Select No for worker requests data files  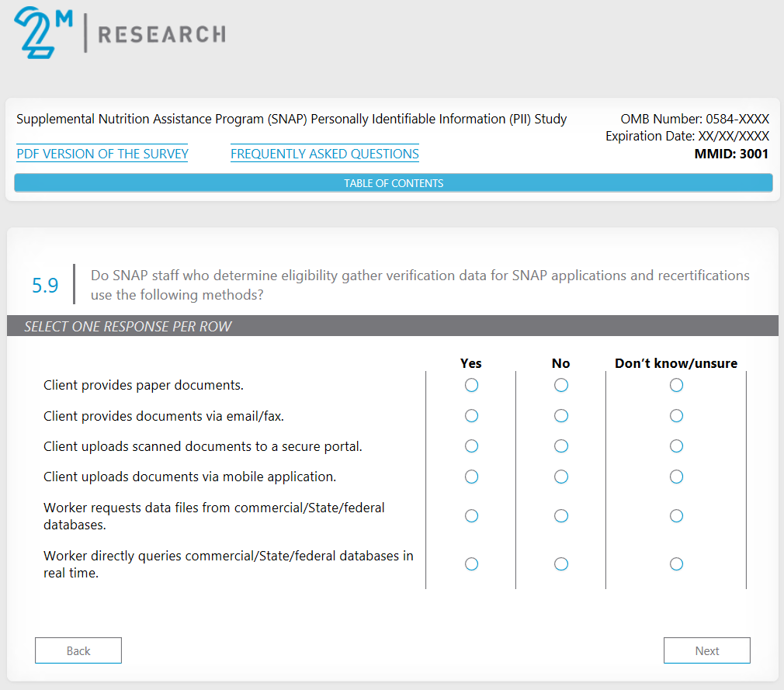tap(561, 516)
